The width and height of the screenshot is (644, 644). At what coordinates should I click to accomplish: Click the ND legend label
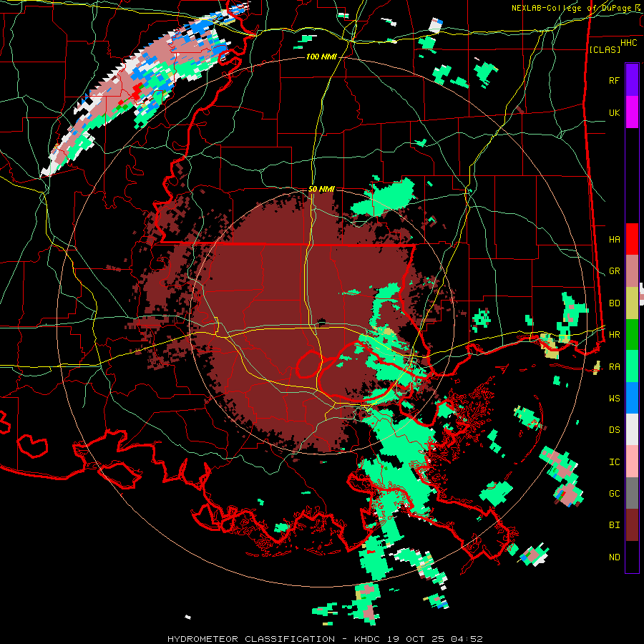pos(614,557)
